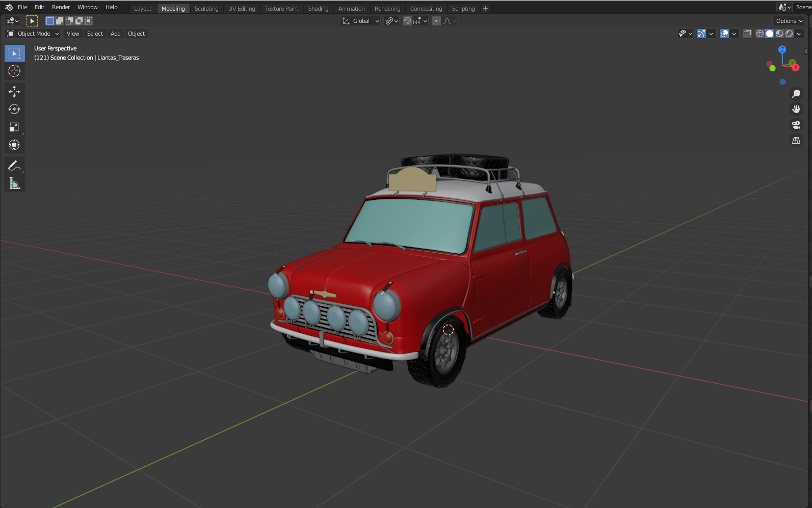Set selection mode to subtract selection
The height and width of the screenshot is (508, 812).
point(69,21)
